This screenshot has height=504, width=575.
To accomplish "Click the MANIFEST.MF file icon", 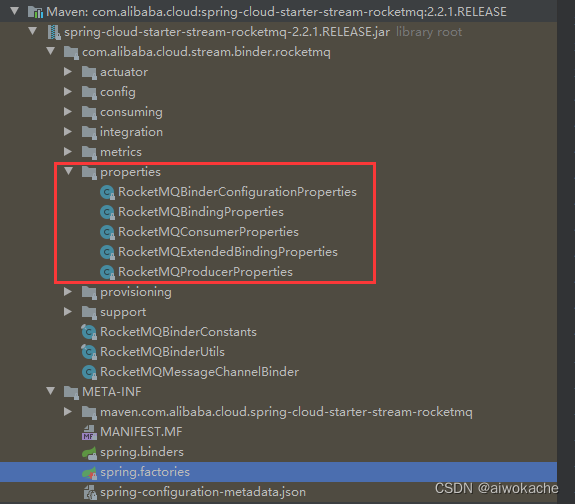I will pyautogui.click(x=89, y=432).
